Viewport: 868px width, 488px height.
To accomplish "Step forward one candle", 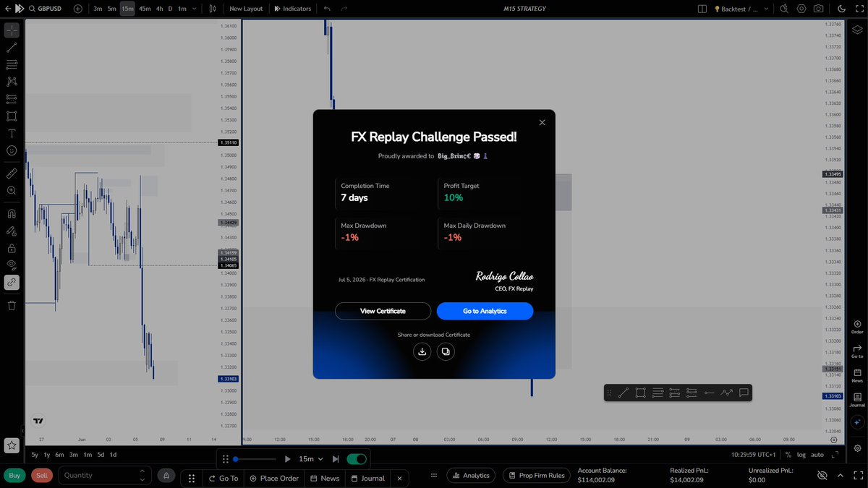I will (335, 458).
